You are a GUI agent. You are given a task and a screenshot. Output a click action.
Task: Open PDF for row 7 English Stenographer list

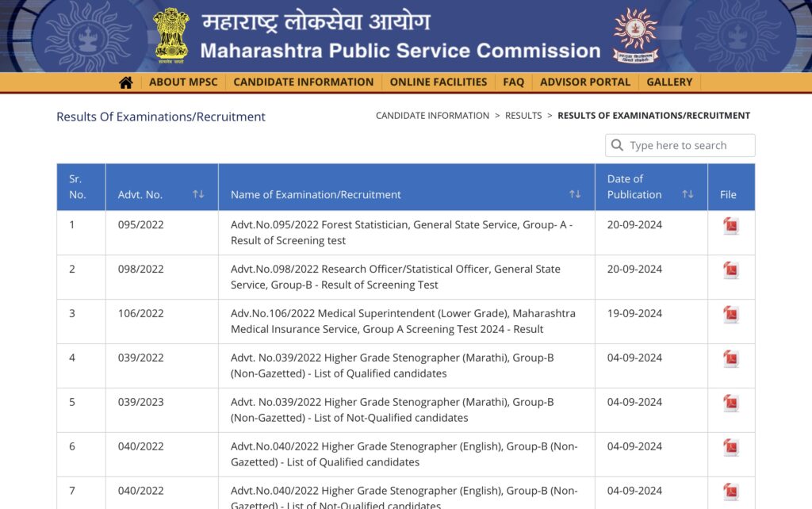730,492
